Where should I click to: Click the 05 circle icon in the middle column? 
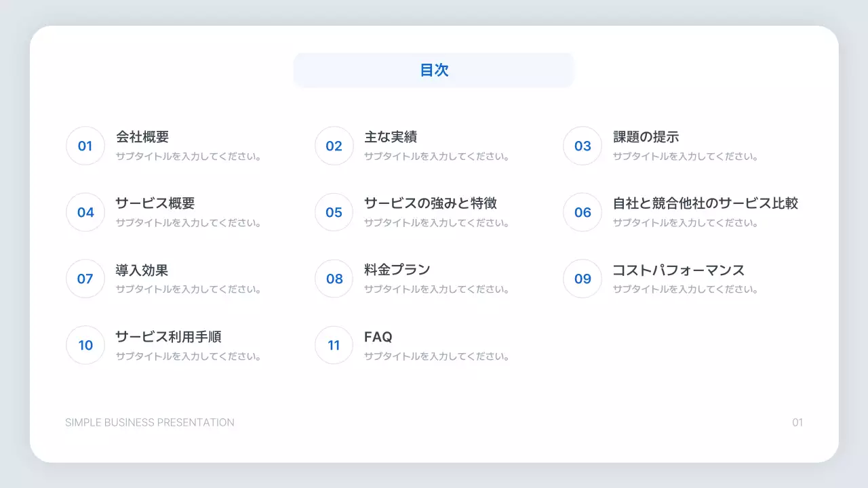pos(333,212)
